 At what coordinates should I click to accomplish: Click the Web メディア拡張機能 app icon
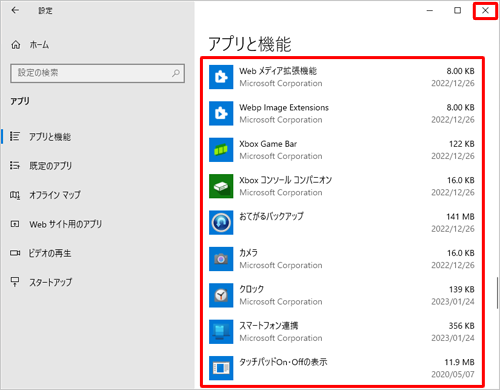221,77
